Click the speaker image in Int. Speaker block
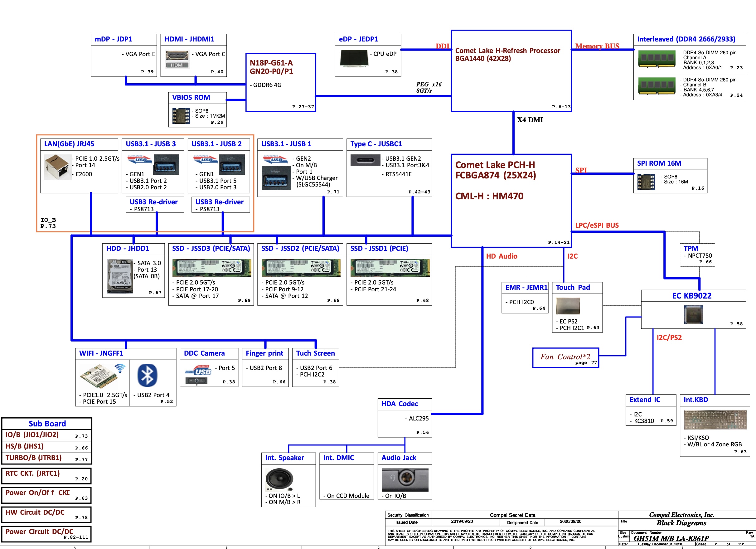This screenshot has height=549, width=756. point(279,479)
